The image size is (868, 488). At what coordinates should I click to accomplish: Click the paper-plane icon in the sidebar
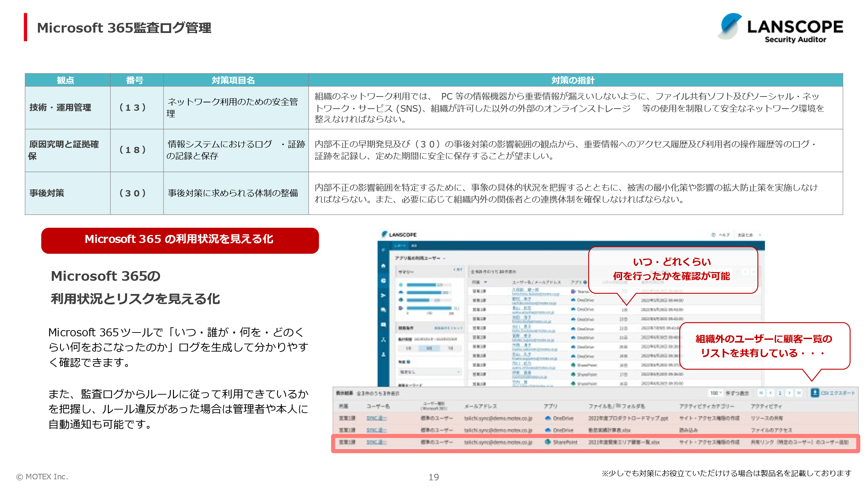click(x=383, y=295)
